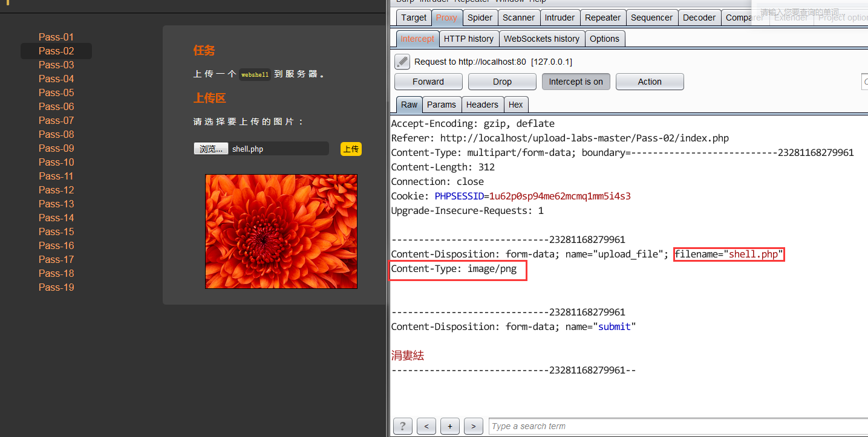Select the Intercept sub-tab
The width and height of the screenshot is (868, 437).
pos(417,39)
